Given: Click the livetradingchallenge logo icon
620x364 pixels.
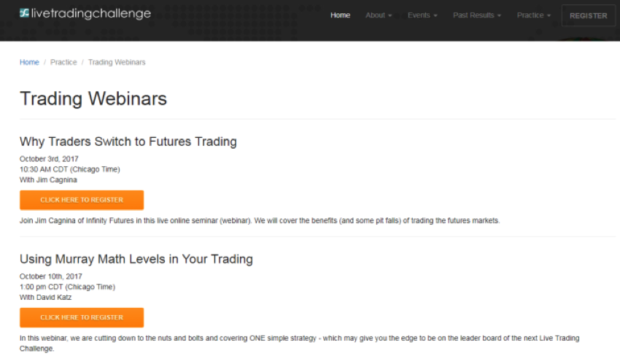Looking at the screenshot, I should tap(25, 13).
